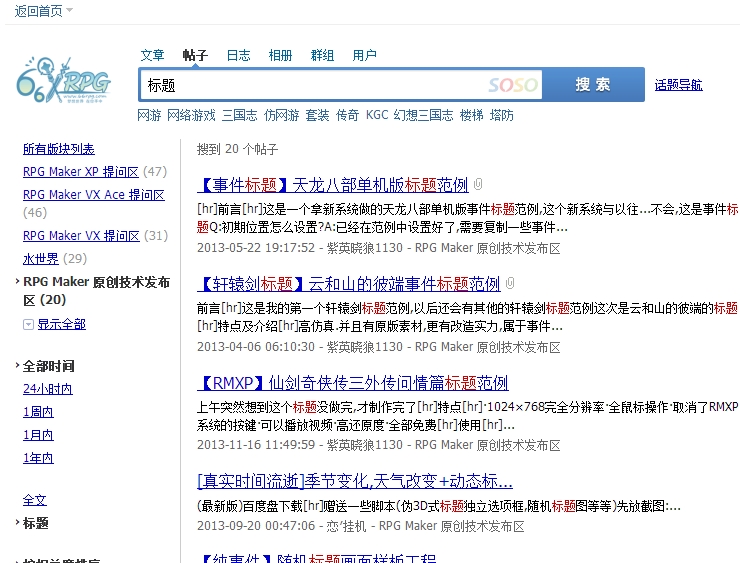Open attachment icon beside 云和山的彼端事件标题范例
This screenshot has height=563, width=740.
click(x=510, y=283)
